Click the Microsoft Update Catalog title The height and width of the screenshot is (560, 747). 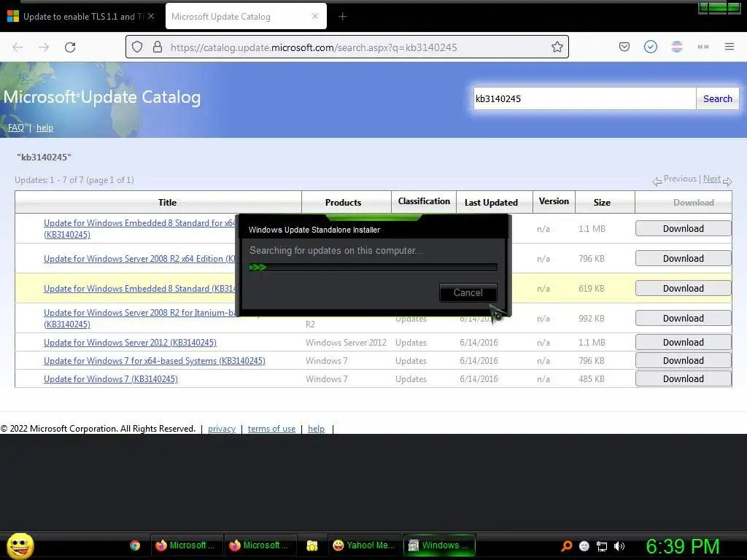pyautogui.click(x=102, y=97)
